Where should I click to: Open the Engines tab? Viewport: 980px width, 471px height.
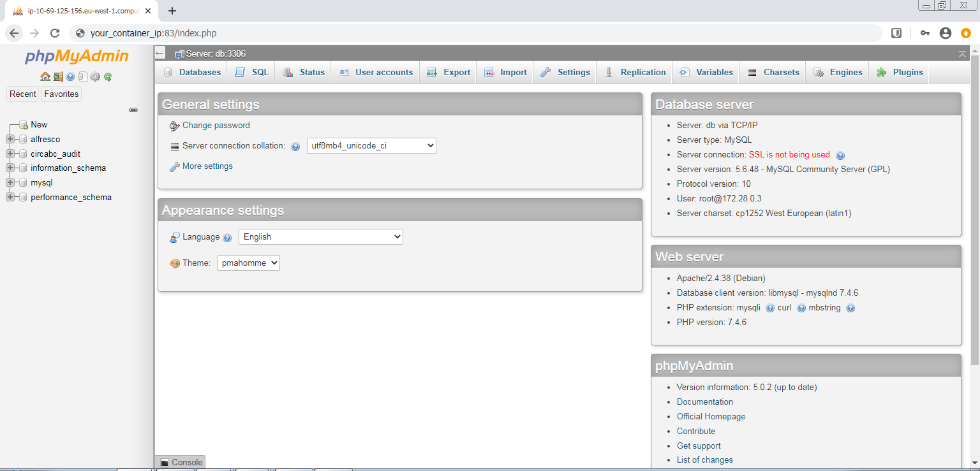point(838,73)
